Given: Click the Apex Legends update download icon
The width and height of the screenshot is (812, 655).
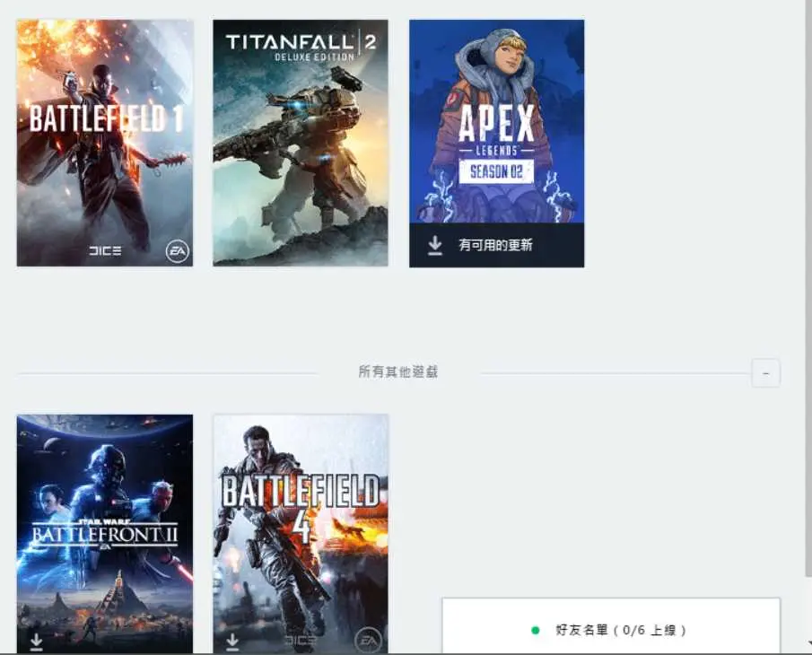Looking at the screenshot, I should point(435,246).
